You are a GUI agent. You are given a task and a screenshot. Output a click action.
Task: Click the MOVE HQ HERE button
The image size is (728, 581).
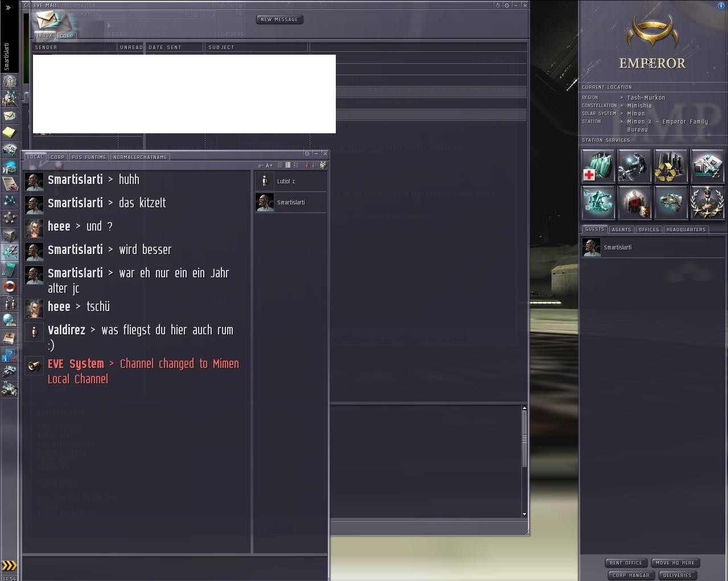pos(675,563)
